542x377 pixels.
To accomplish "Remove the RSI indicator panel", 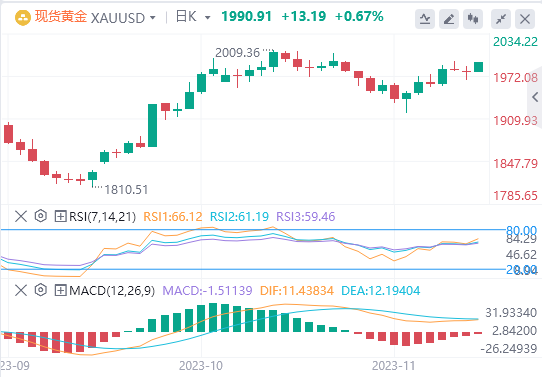I will (x=21, y=217).
